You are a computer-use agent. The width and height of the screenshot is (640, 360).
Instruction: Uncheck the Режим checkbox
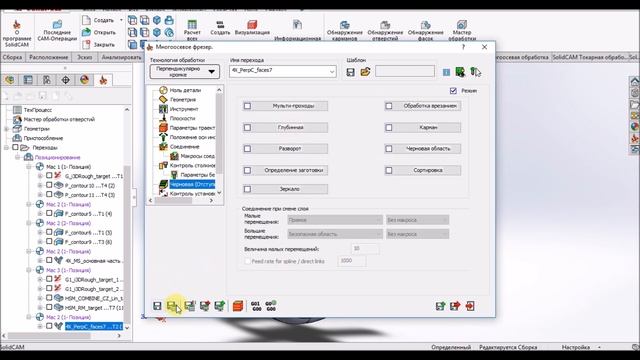pos(453,91)
